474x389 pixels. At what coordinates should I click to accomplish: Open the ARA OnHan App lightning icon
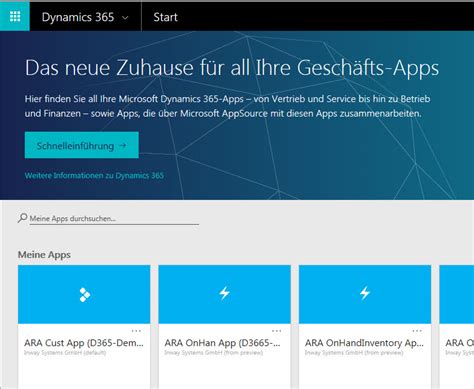[x=225, y=293]
